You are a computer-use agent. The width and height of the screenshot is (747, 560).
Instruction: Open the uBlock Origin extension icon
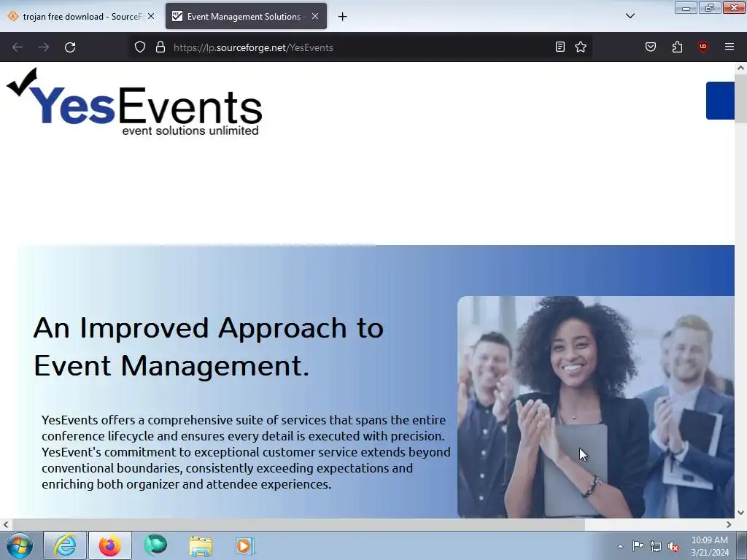[703, 47]
